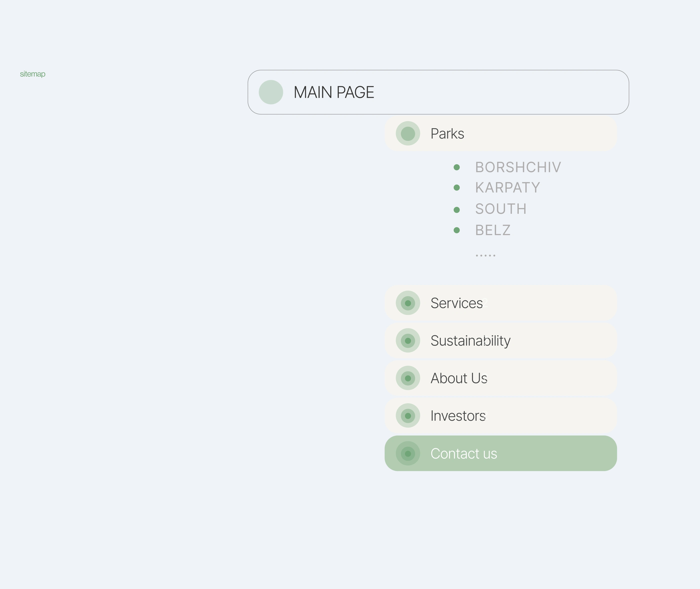Click the concentric circle icon next to Parks
This screenshot has width=700, height=589.
[x=407, y=133]
